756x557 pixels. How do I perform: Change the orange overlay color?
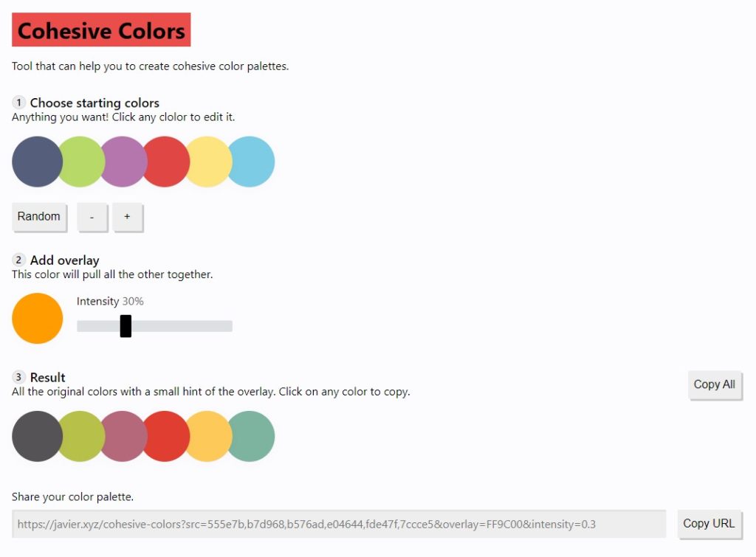pyautogui.click(x=37, y=318)
